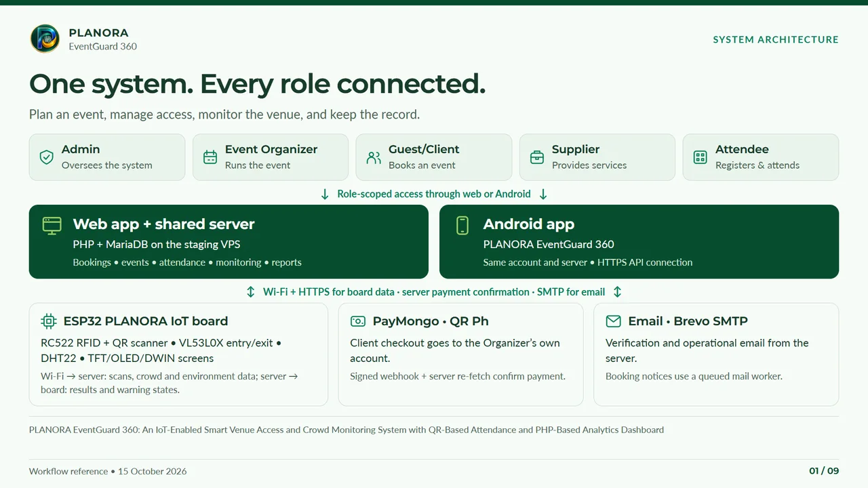This screenshot has height=488, width=868.
Task: Click the Event Organizer calendar icon
Action: [210, 157]
